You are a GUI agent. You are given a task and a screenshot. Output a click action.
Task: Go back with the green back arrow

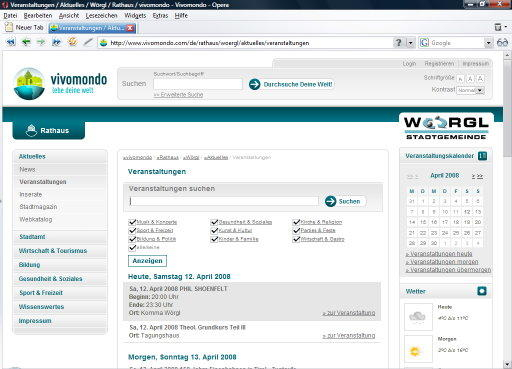tap(26, 42)
